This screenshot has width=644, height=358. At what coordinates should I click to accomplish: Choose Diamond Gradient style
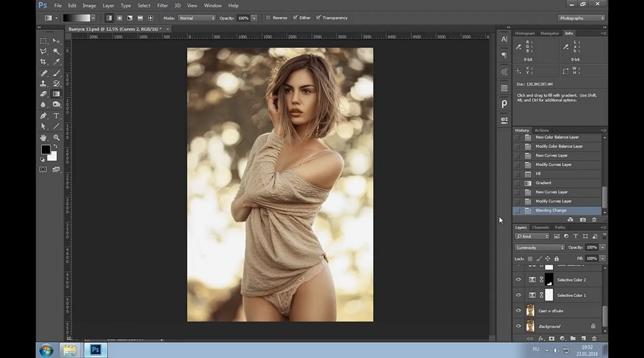point(150,18)
